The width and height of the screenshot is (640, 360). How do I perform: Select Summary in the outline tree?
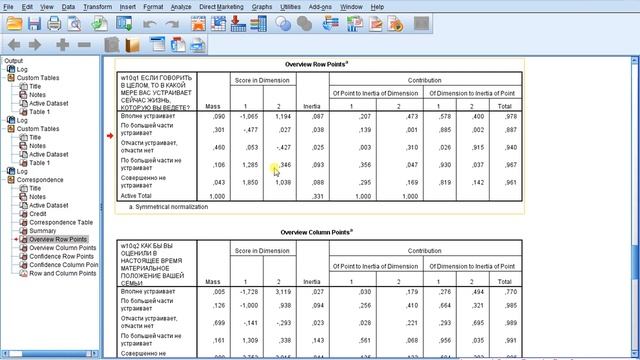[42, 231]
